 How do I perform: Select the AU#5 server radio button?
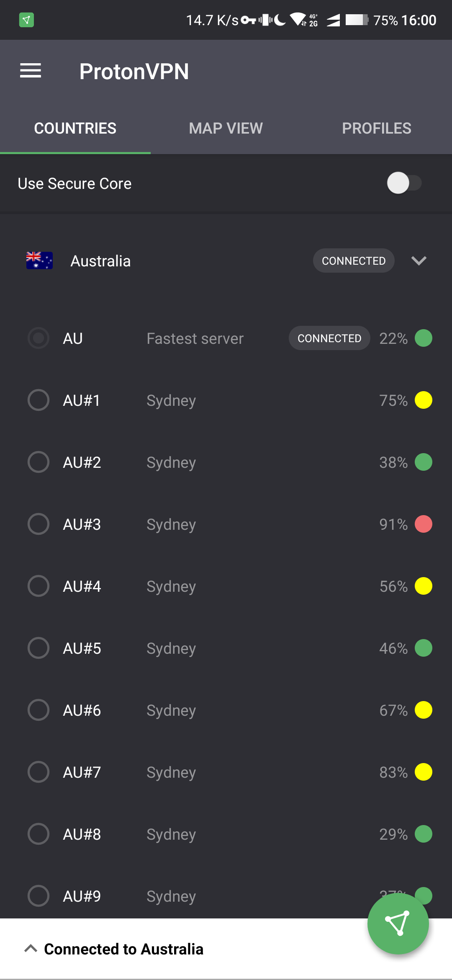pos(38,648)
